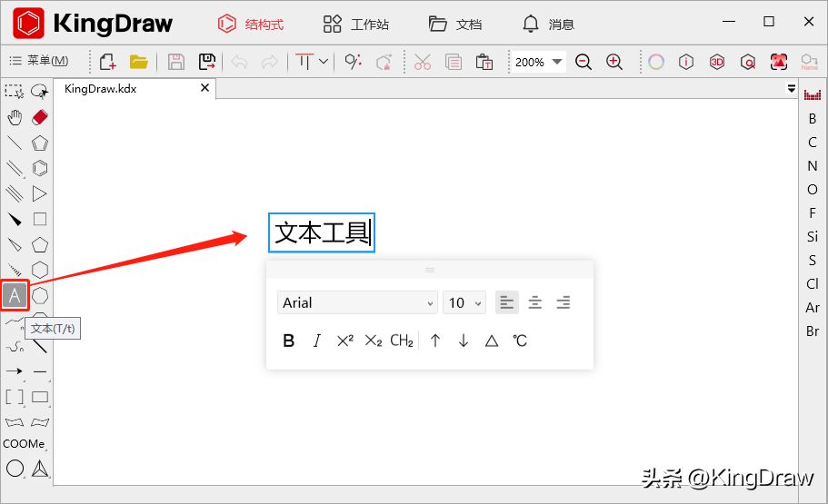Select the single bond line tool
Screen dimensions: 828x504
click(15, 143)
